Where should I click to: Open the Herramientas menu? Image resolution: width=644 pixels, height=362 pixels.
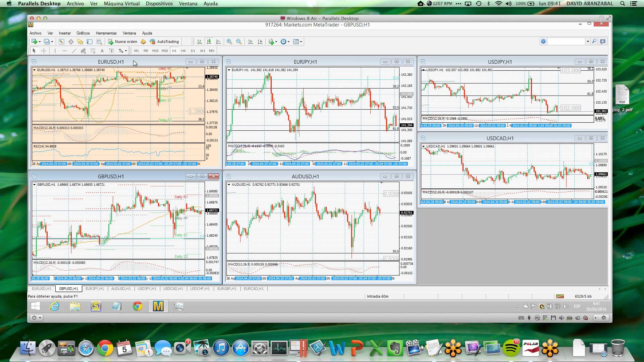click(x=106, y=33)
